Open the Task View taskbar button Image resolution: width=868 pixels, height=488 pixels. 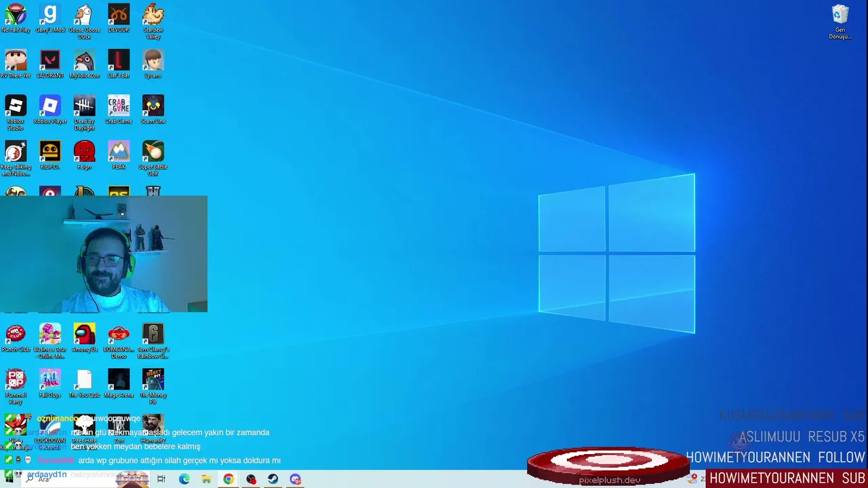tap(161, 479)
